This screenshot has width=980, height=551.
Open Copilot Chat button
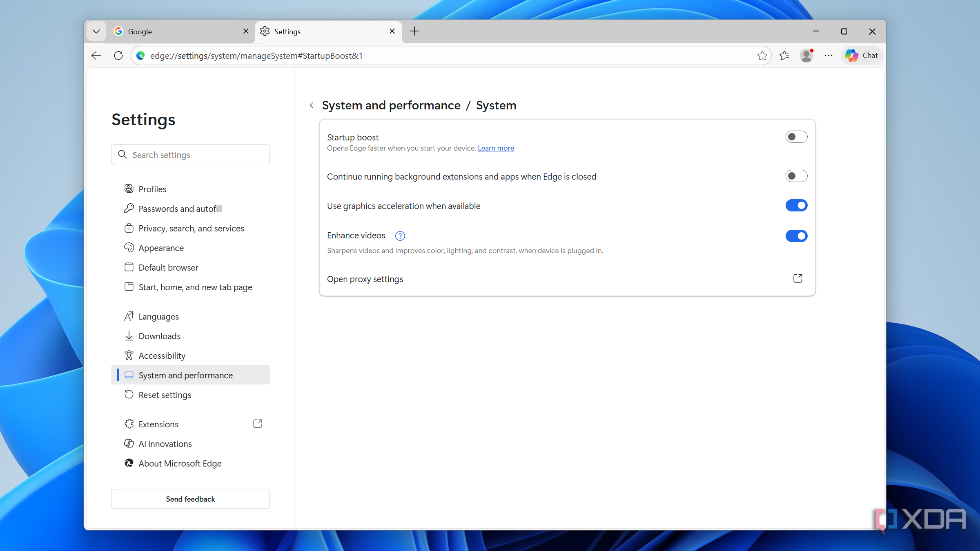[x=862, y=56]
